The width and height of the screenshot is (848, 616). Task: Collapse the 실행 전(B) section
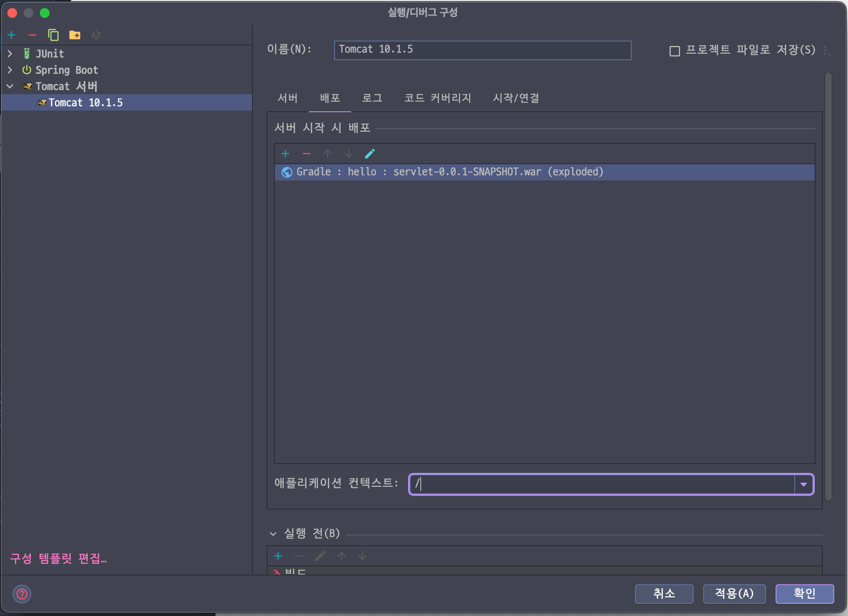pos(273,534)
